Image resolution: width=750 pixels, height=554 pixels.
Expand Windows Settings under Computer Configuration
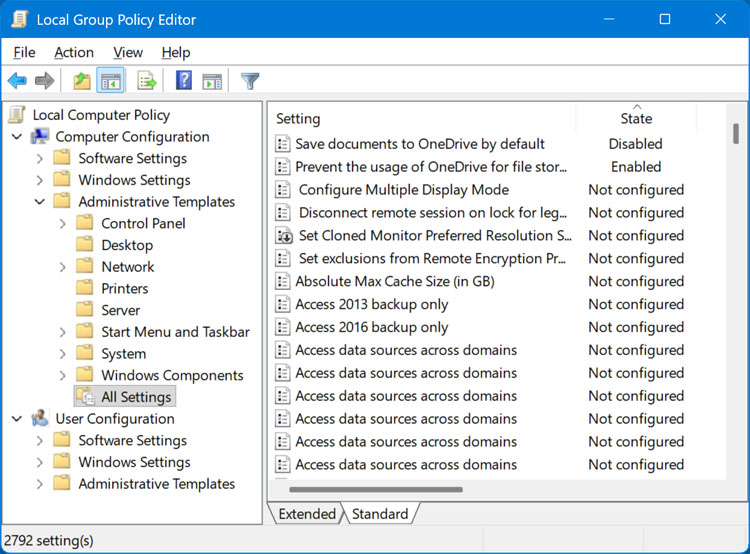pyautogui.click(x=40, y=180)
